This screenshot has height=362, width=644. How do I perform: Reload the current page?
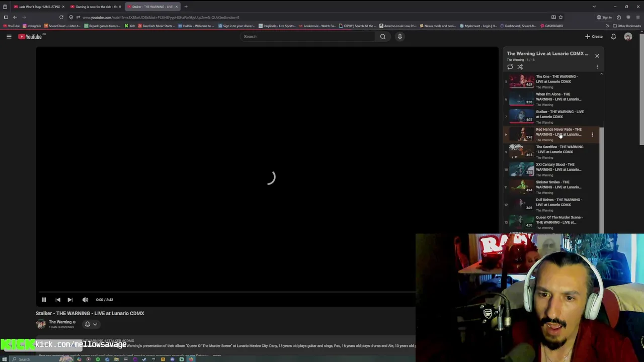tap(61, 17)
